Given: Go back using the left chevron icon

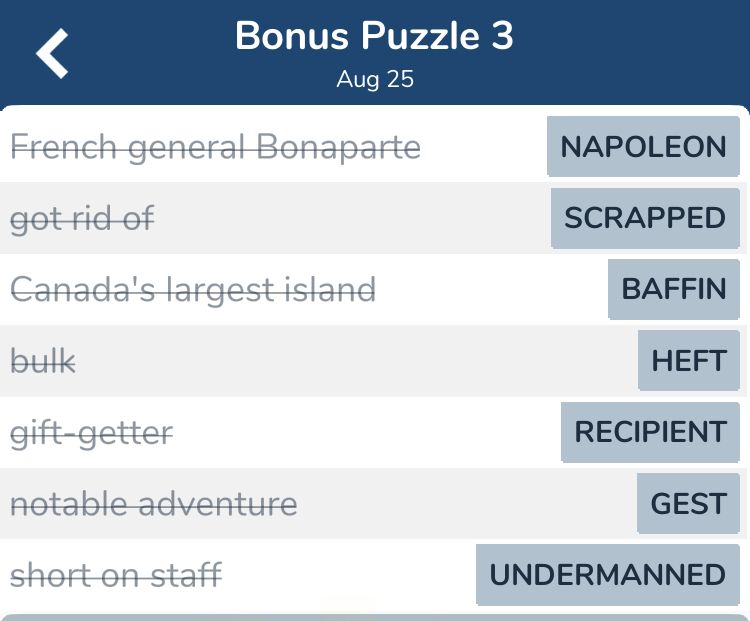Looking at the screenshot, I should coord(52,53).
